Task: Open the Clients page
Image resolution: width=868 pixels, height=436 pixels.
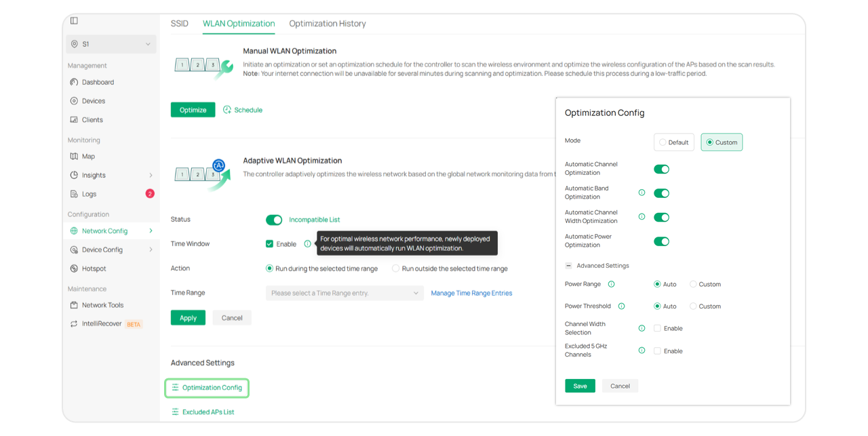Action: pyautogui.click(x=92, y=120)
